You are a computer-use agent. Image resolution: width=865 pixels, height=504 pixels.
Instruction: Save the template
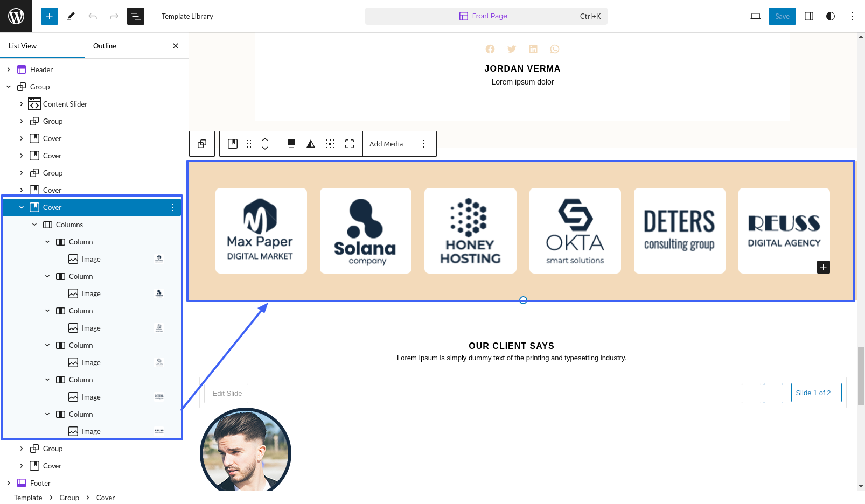pyautogui.click(x=782, y=16)
